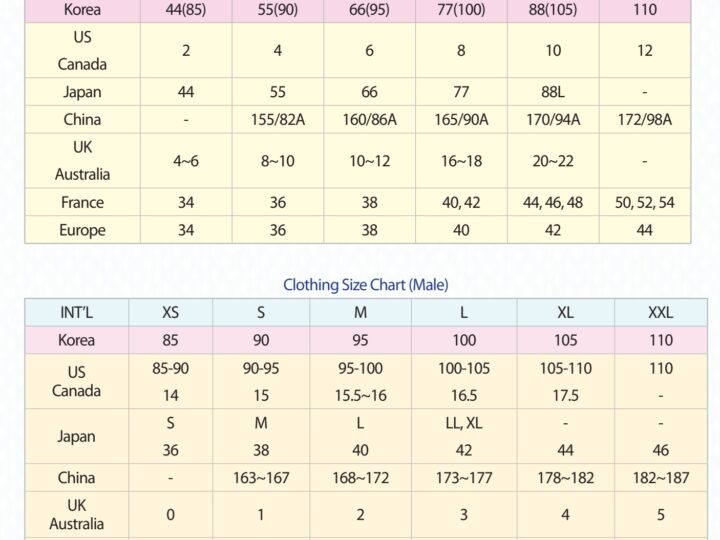720x540 pixels.
Task: Select the XS column header
Action: (171, 312)
